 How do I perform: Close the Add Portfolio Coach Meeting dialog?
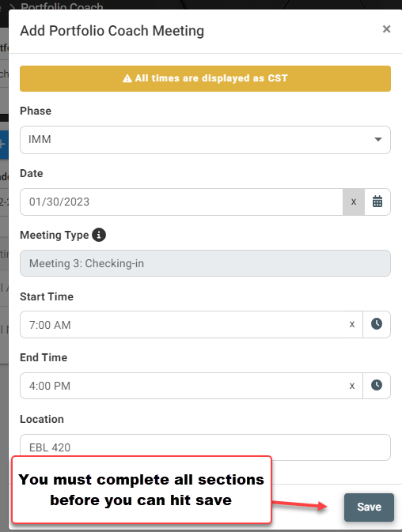coord(386,29)
